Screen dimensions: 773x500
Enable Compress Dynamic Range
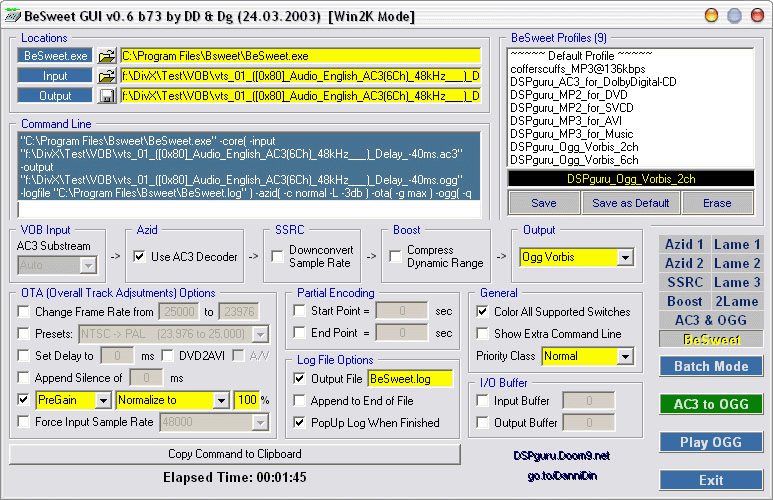point(395,256)
